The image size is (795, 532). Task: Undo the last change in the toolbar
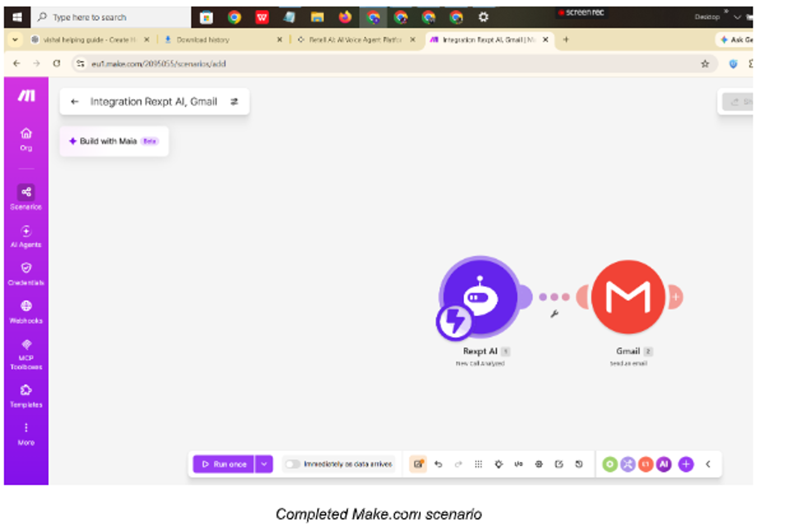pos(438,464)
